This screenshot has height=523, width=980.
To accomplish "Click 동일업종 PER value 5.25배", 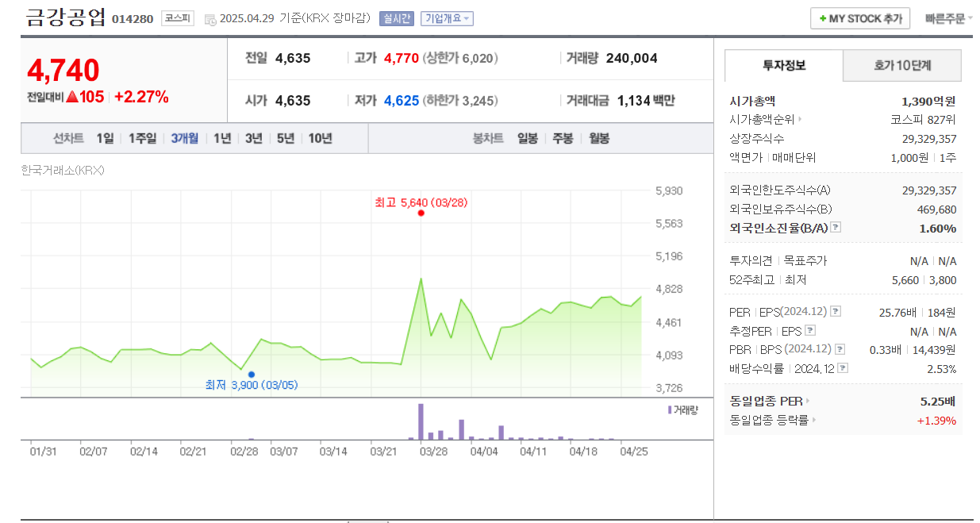I will point(939,401).
